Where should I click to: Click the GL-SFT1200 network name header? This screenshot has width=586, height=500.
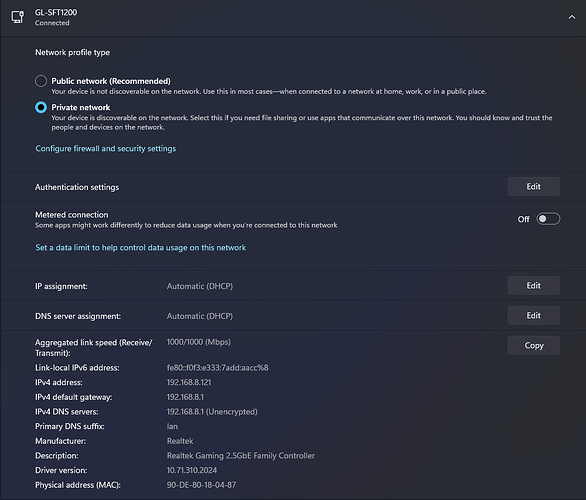(56, 12)
